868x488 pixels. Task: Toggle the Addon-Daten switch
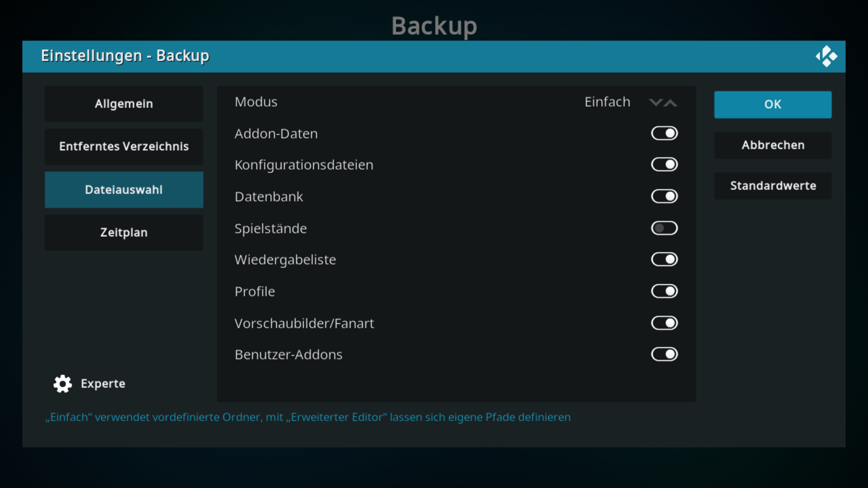pos(664,133)
